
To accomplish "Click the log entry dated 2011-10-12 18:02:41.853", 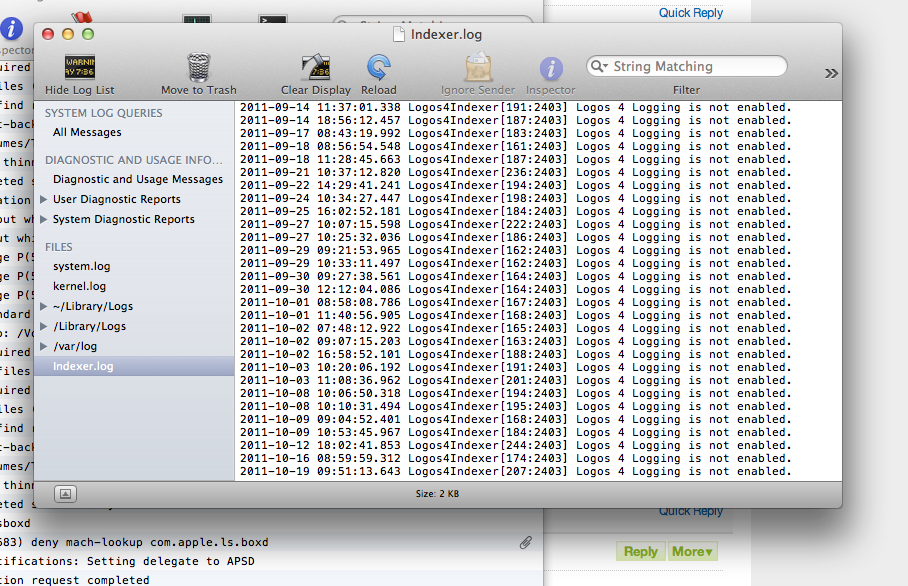I will (515, 445).
